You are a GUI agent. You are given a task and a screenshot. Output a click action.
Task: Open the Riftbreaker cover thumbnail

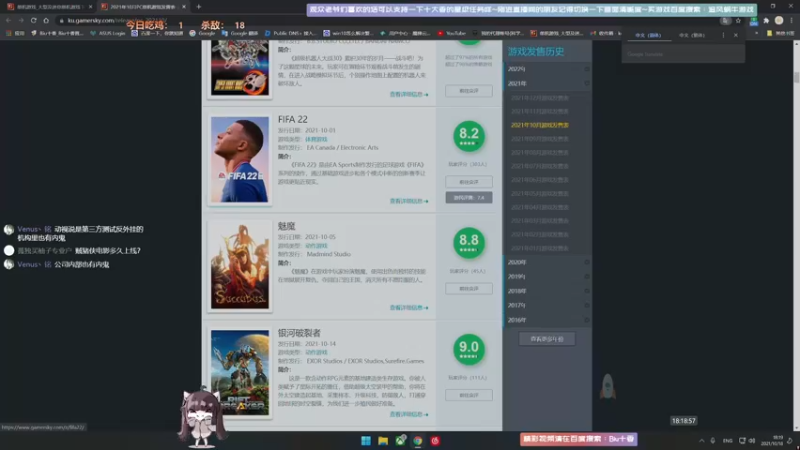240,372
